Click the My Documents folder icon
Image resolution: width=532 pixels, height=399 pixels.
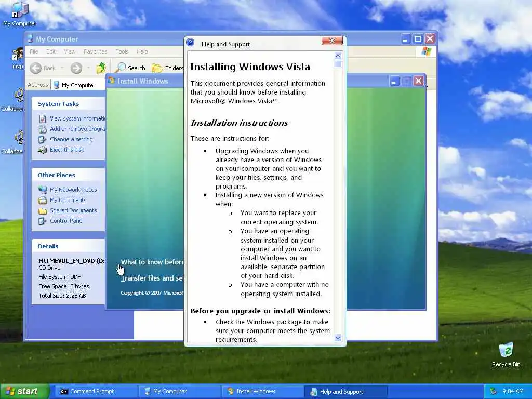43,200
